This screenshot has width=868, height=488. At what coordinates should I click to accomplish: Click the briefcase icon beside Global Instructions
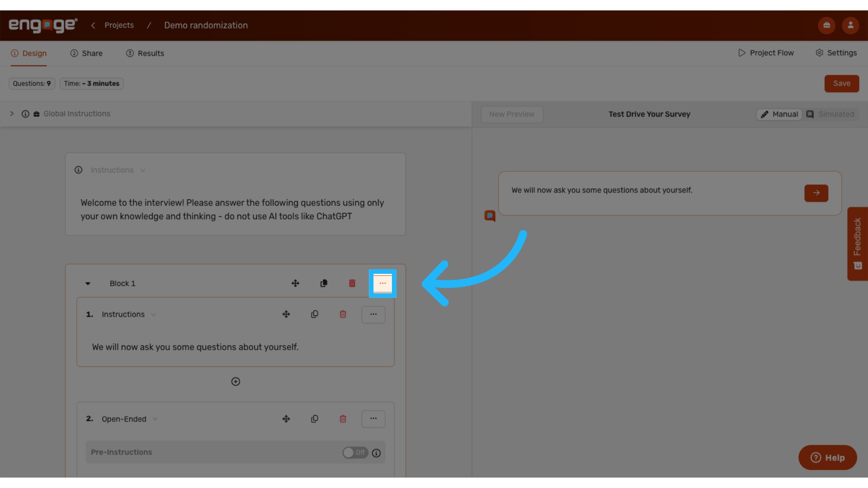[37, 114]
